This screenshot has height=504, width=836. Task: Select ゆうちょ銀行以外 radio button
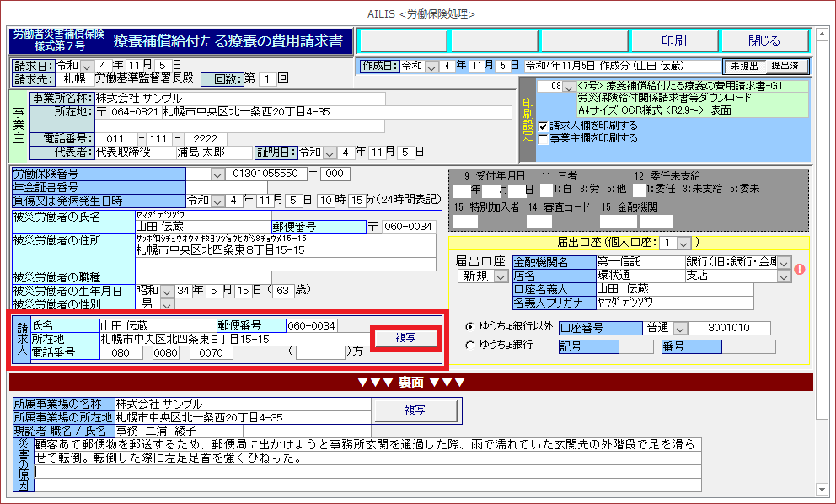click(x=469, y=326)
